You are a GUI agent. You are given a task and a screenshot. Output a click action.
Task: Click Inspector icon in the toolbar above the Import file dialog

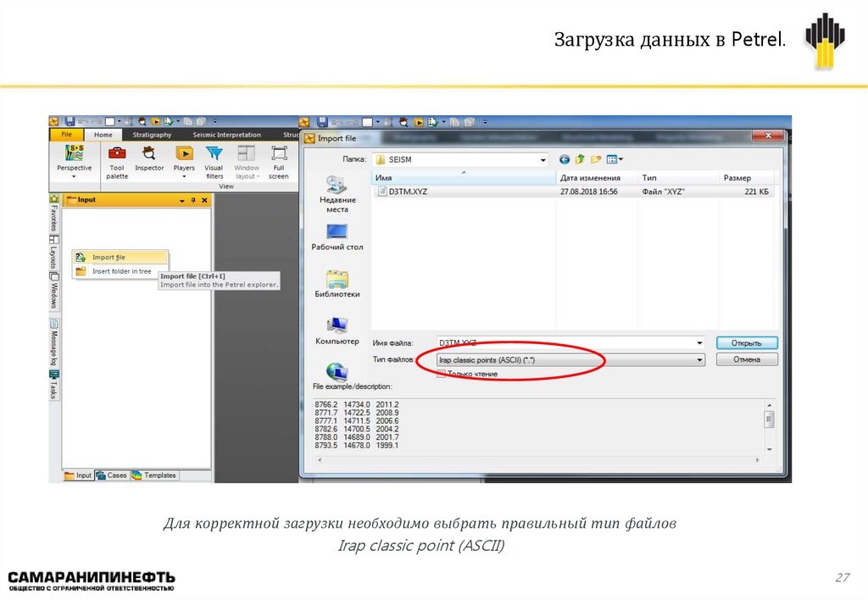click(403, 122)
